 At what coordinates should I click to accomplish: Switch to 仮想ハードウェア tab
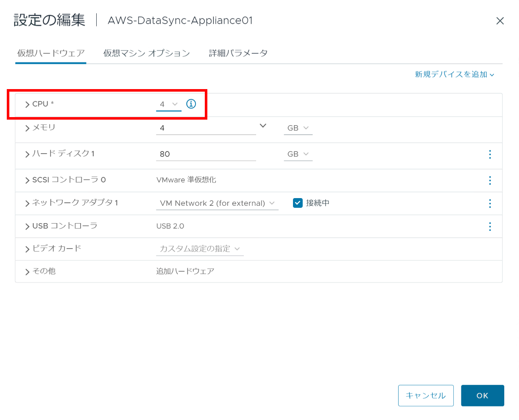pos(51,53)
